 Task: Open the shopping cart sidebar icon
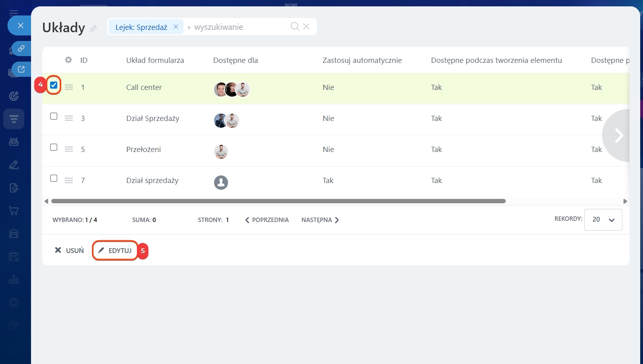(x=14, y=210)
